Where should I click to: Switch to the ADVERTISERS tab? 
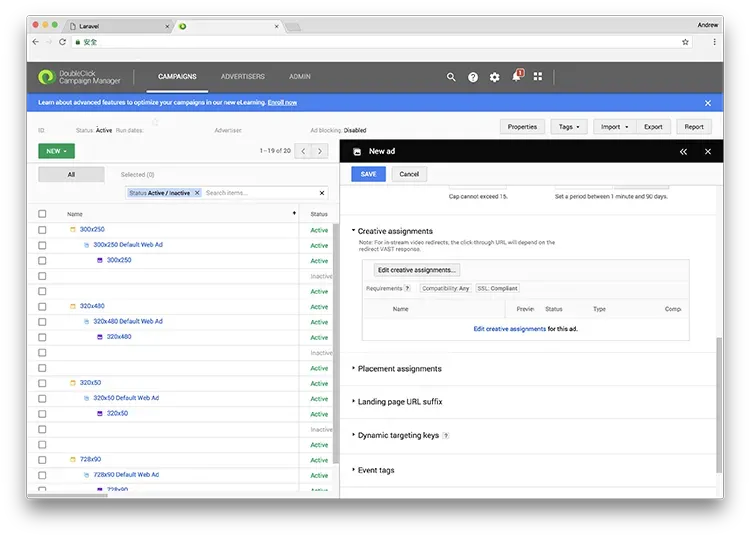click(x=243, y=77)
